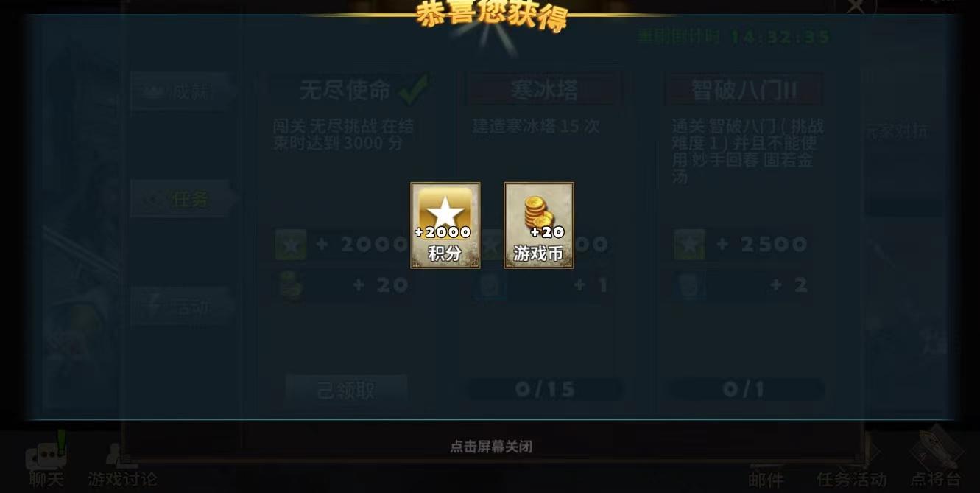This screenshot has width=980, height=493.
Task: Close the task panel with X
Action: pos(856,7)
